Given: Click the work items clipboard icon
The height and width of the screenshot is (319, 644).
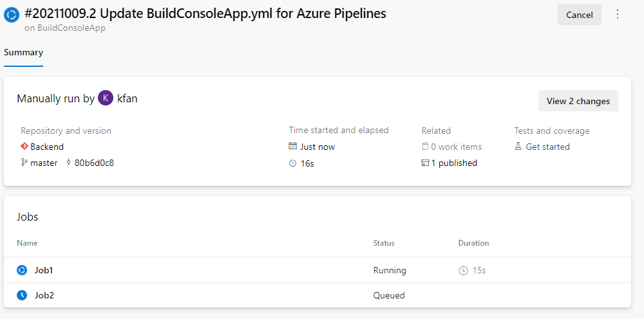Looking at the screenshot, I should point(425,147).
